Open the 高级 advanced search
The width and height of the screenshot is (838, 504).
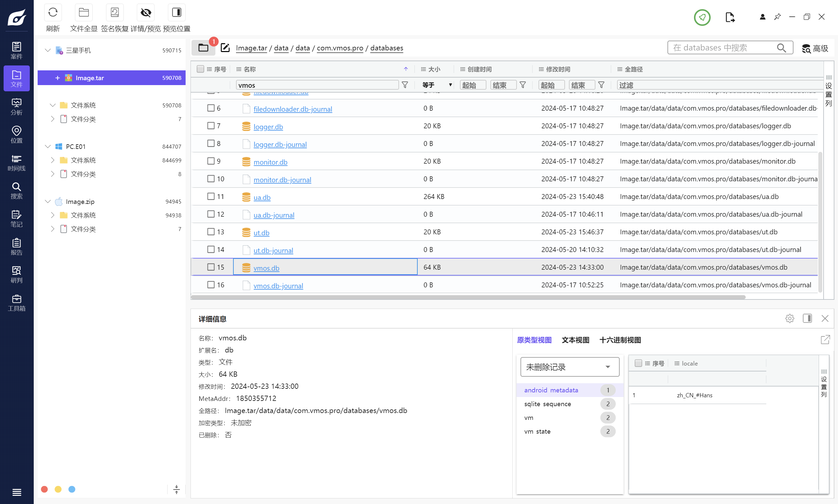coord(815,48)
